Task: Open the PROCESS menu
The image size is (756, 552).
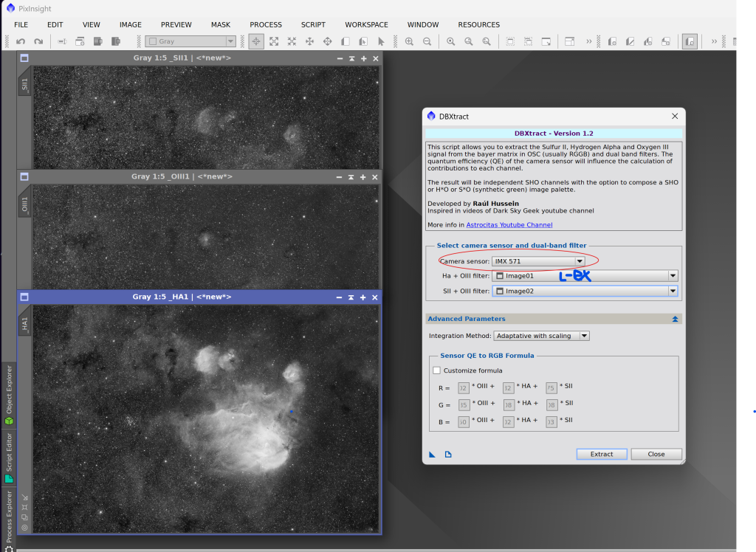Action: [x=265, y=24]
